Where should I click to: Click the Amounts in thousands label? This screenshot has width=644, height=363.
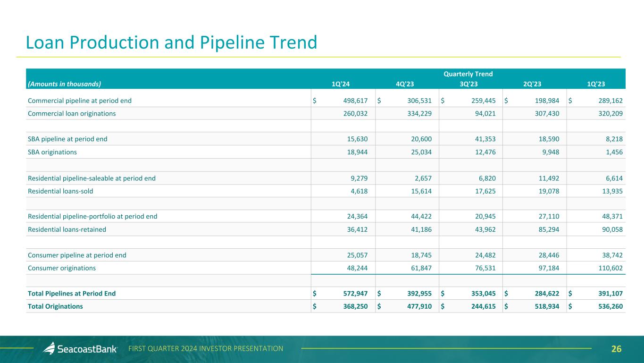pos(65,84)
